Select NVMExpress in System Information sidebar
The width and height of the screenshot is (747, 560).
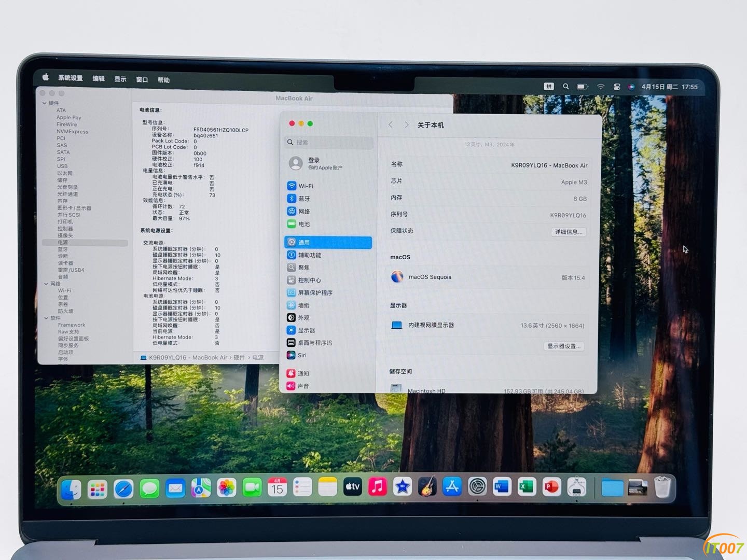73,131
